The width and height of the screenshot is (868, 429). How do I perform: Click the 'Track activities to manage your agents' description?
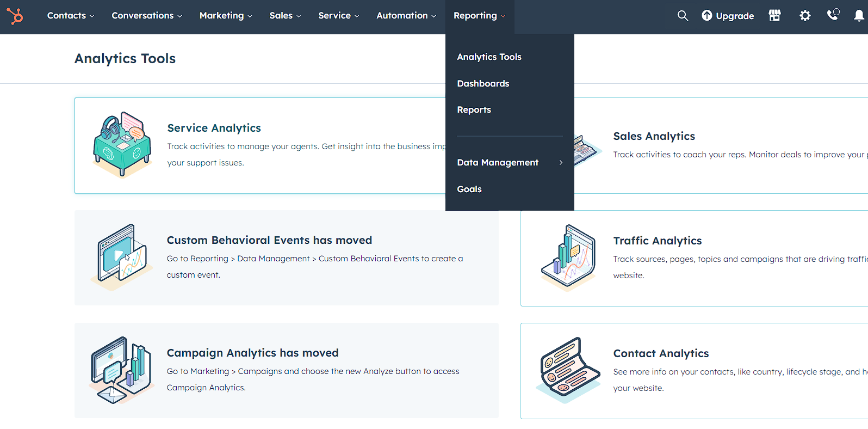307,154
